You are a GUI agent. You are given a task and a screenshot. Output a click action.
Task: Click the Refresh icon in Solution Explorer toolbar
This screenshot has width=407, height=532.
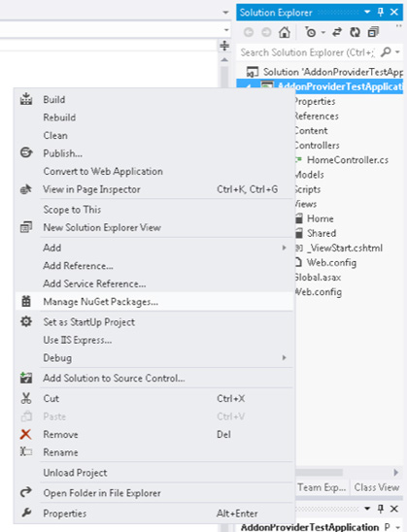coord(356,33)
